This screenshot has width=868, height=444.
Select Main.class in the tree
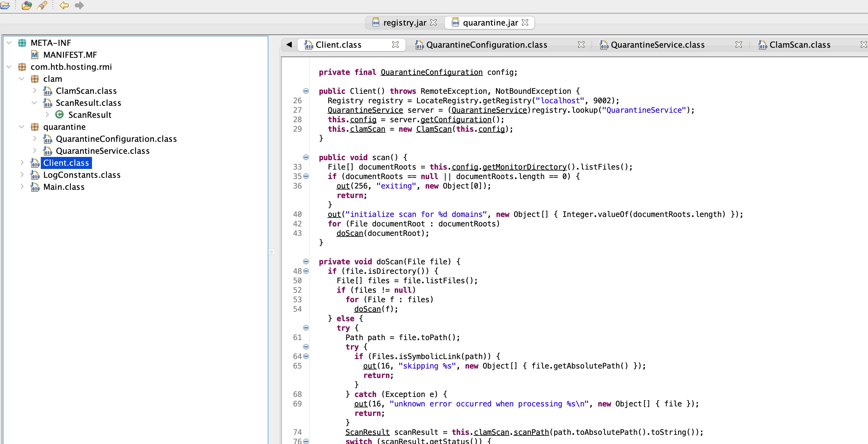(64, 187)
